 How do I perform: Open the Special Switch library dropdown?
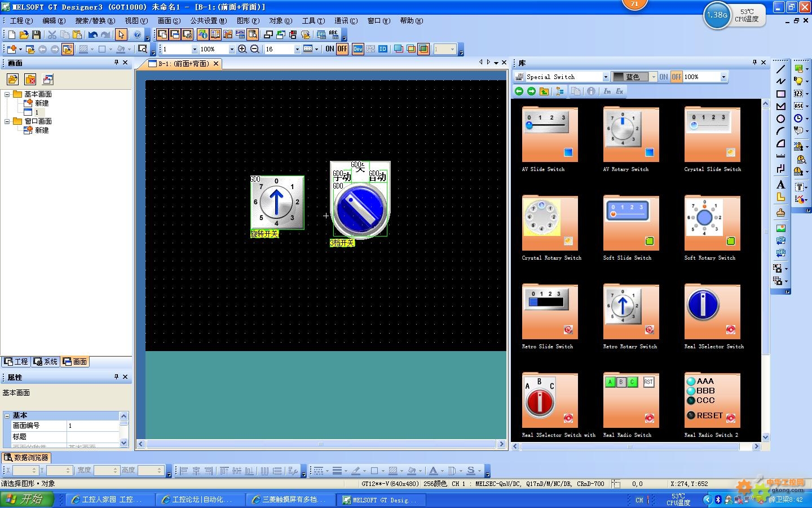606,77
